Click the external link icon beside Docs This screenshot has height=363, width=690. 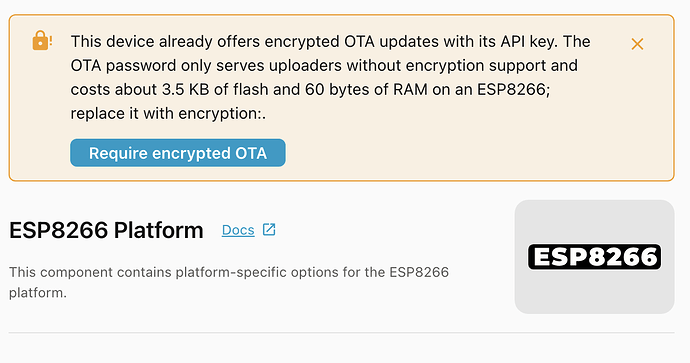(269, 229)
